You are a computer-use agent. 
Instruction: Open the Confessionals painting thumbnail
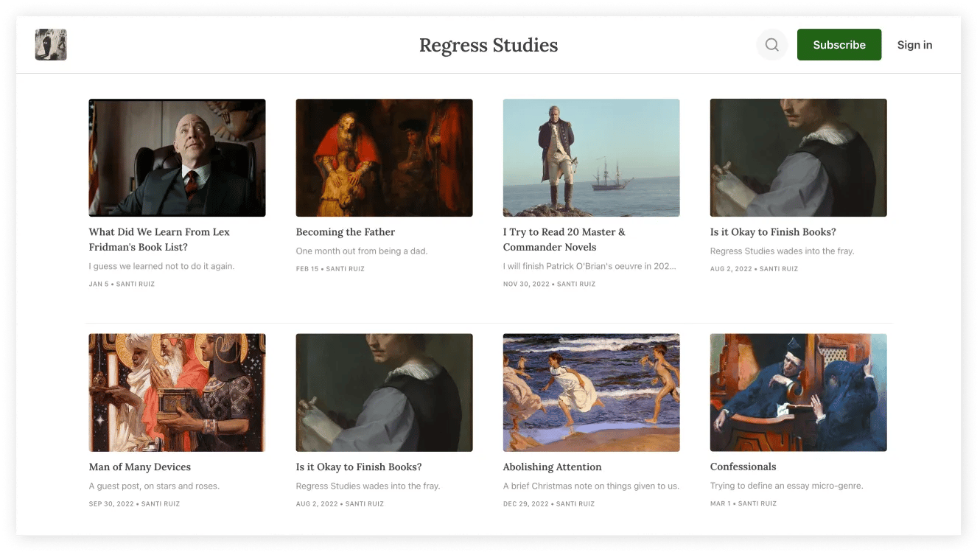[798, 393]
